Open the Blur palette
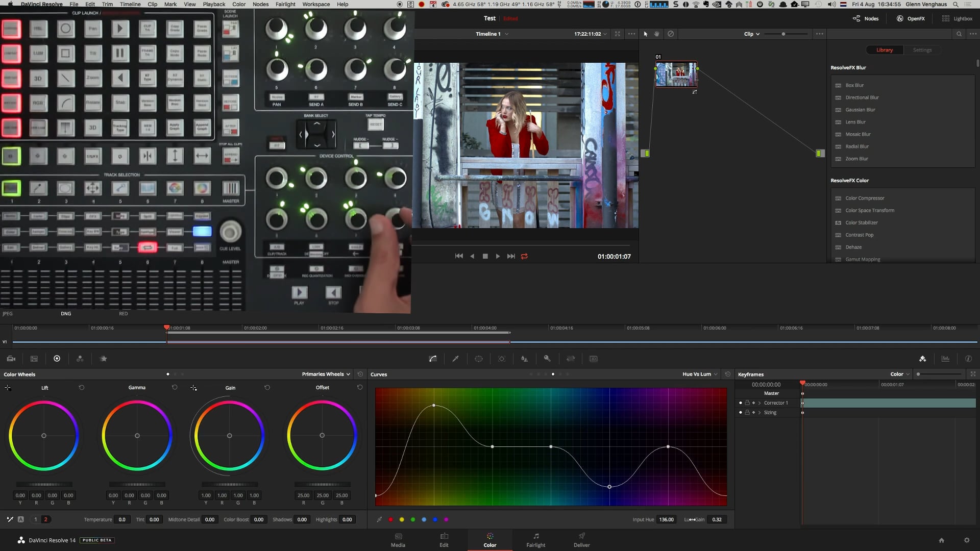 coord(524,359)
